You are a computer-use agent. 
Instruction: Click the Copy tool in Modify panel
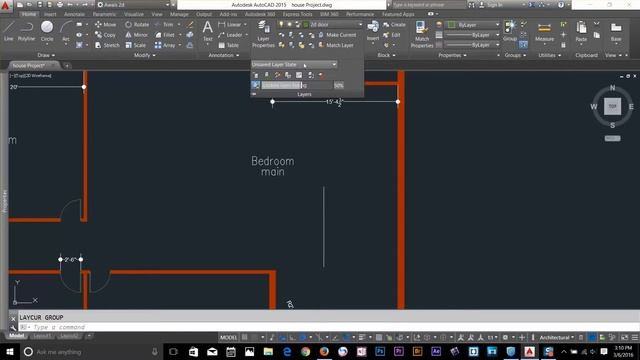point(105,35)
